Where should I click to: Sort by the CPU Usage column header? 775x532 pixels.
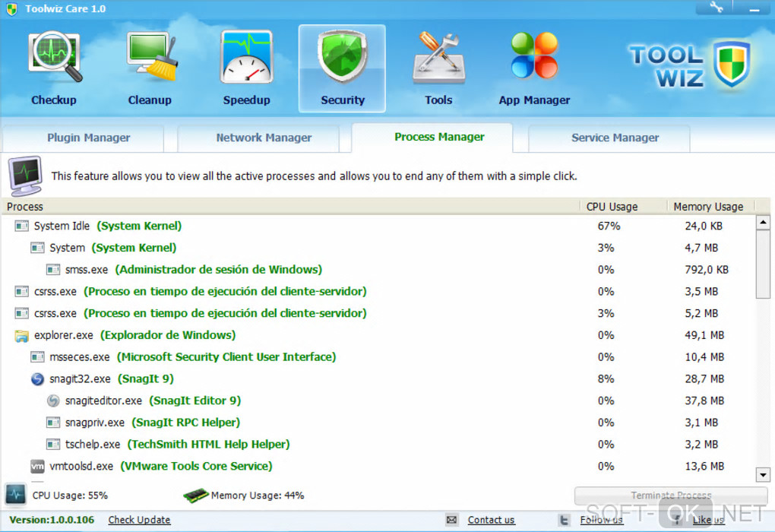point(624,207)
